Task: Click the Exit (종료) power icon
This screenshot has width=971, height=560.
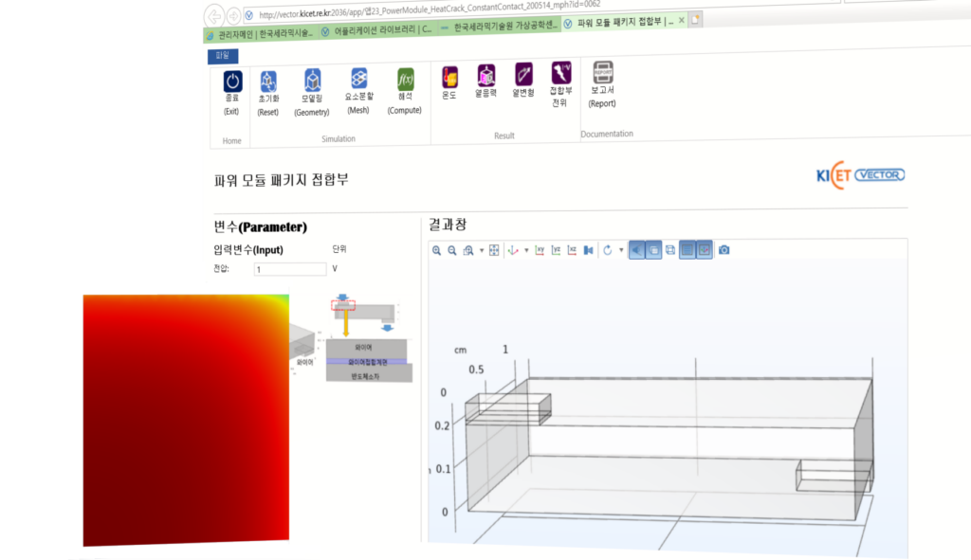Action: tap(232, 82)
